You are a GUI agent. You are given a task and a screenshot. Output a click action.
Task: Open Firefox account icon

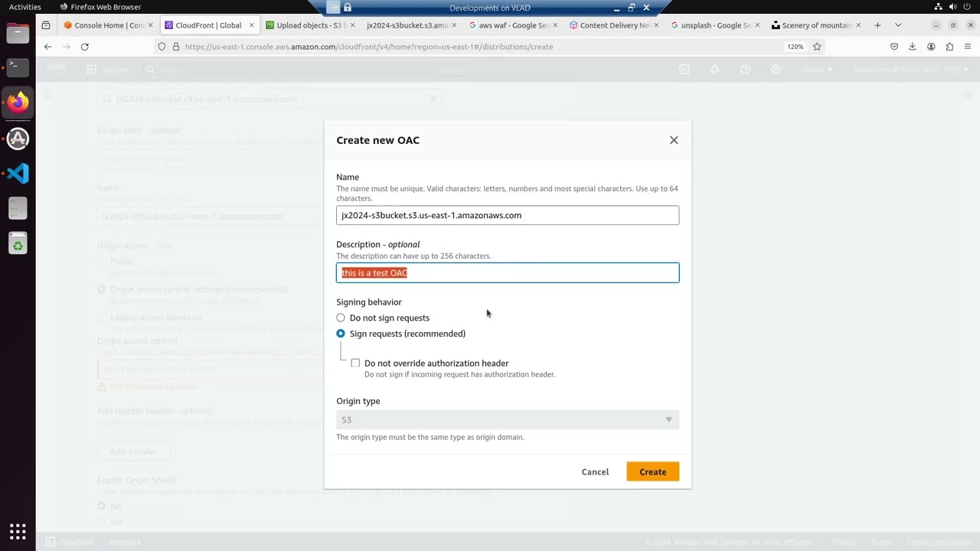coord(931,47)
